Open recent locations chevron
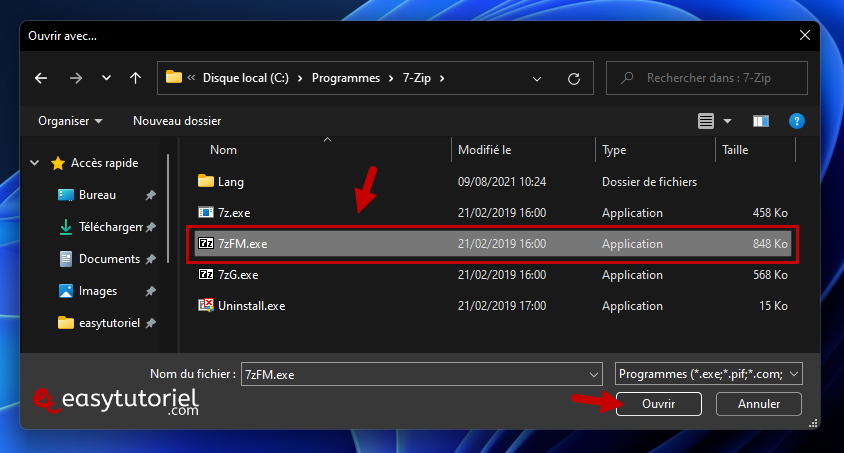This screenshot has height=453, width=844. [107, 78]
